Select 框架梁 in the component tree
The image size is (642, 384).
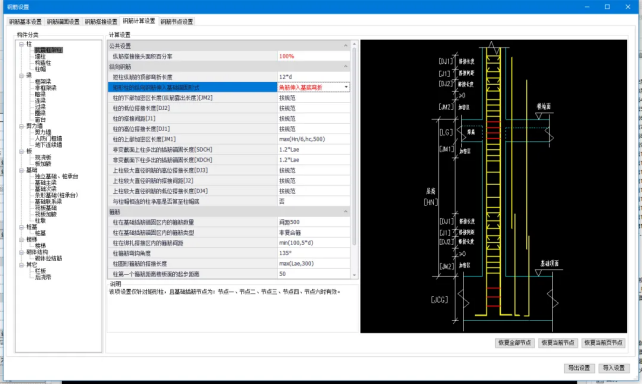click(x=43, y=81)
